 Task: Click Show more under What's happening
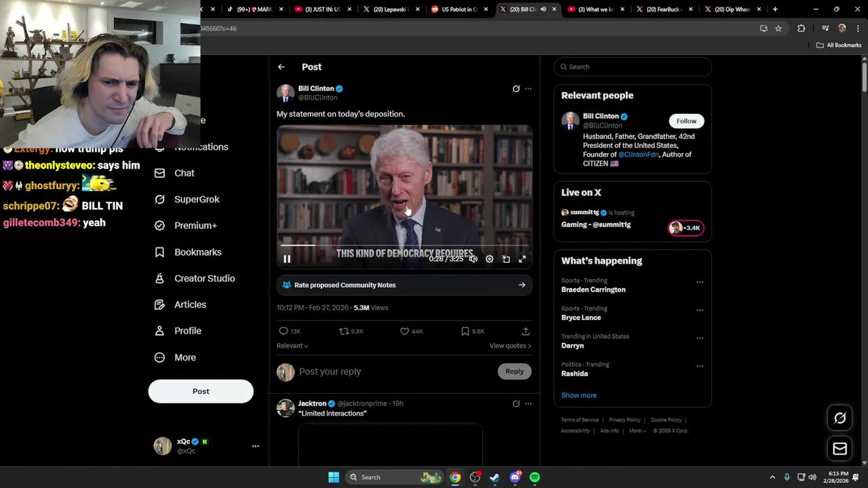coord(578,395)
